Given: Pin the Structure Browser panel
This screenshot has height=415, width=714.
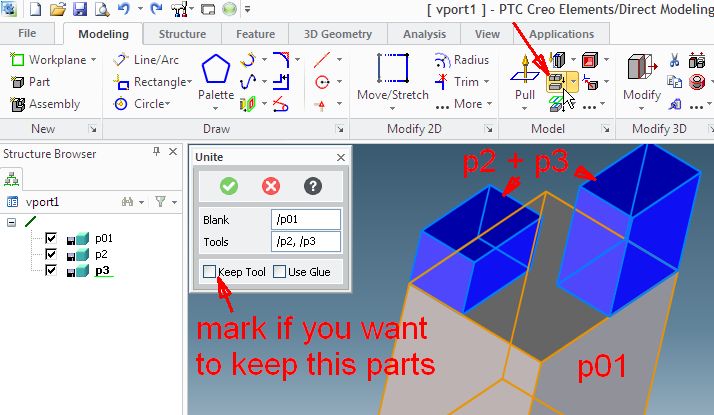Looking at the screenshot, I should tap(156, 152).
